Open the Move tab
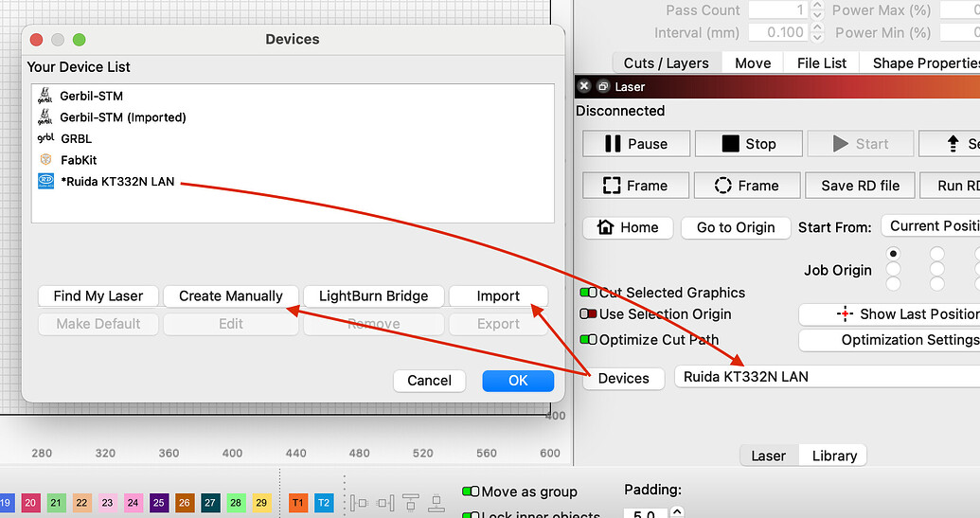The width and height of the screenshot is (980, 518). (753, 63)
